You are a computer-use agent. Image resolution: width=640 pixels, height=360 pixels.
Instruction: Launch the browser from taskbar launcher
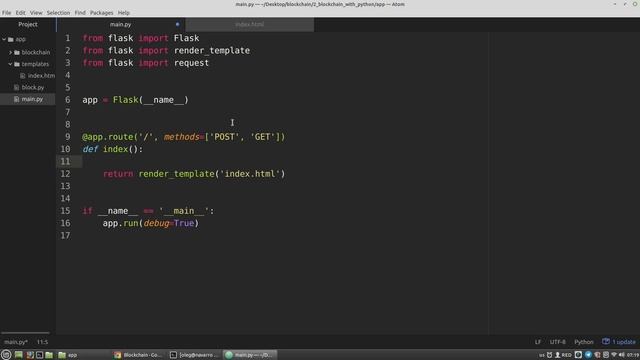pos(29,355)
